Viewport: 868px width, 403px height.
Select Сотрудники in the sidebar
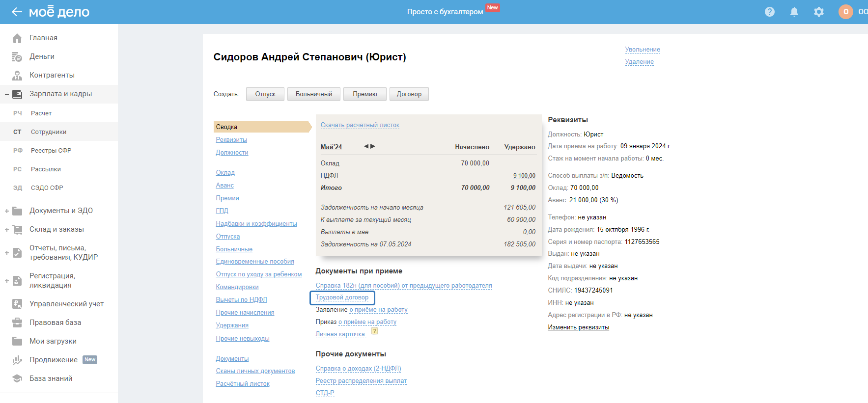[x=48, y=132]
